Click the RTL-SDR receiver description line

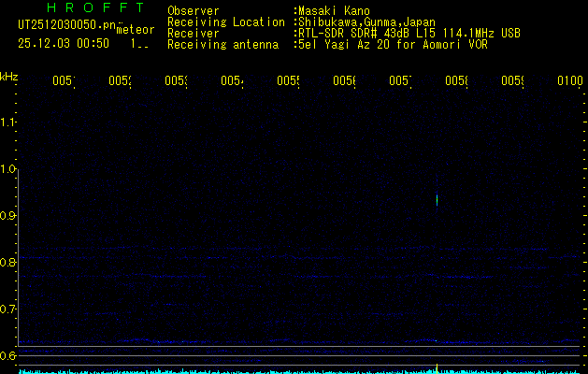[x=409, y=34]
